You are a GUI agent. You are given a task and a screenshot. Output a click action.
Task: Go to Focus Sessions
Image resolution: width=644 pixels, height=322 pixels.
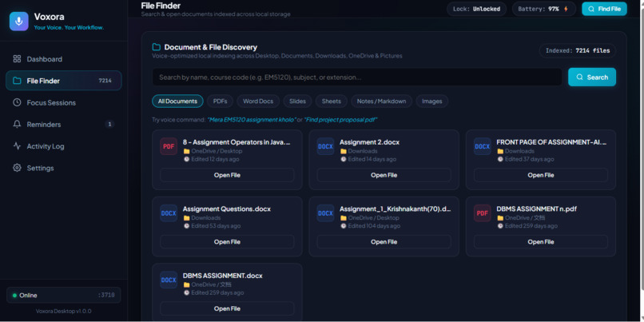point(64,102)
